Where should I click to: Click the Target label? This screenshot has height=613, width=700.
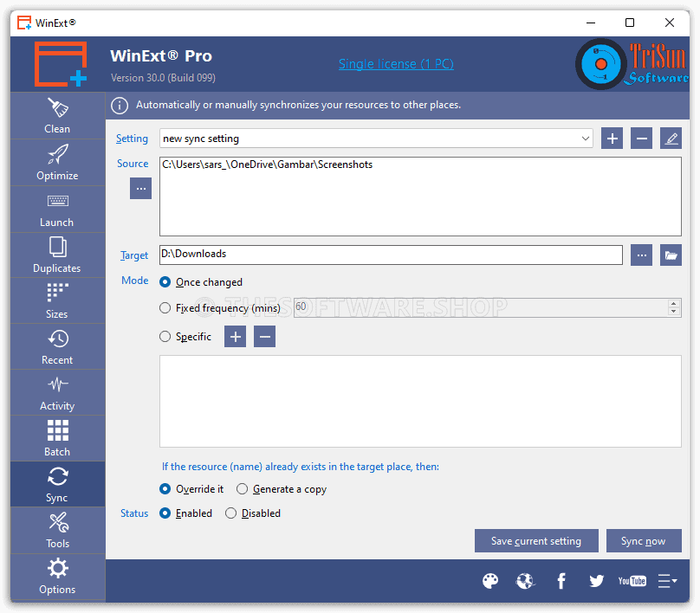(134, 255)
